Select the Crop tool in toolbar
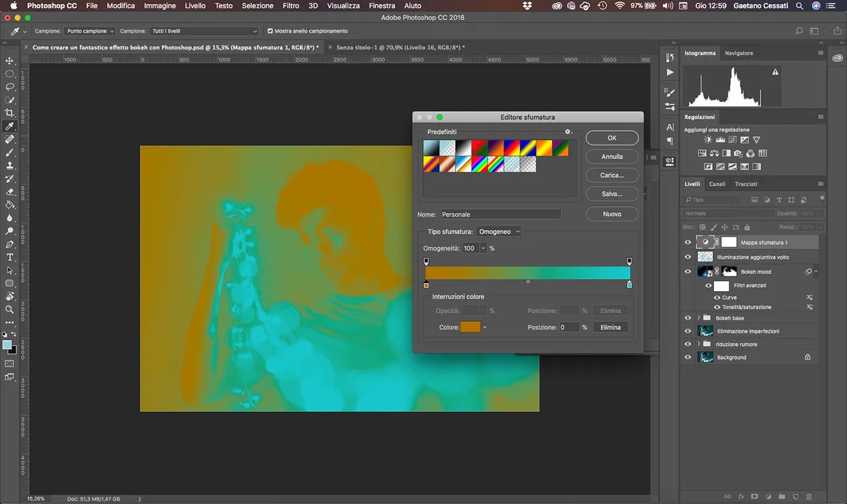Viewport: 847px width, 504px height. pos(10,113)
